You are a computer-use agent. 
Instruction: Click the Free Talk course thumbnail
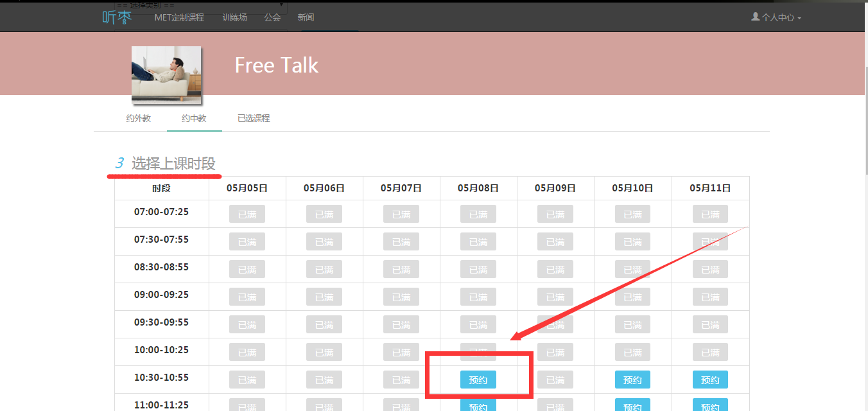click(166, 74)
